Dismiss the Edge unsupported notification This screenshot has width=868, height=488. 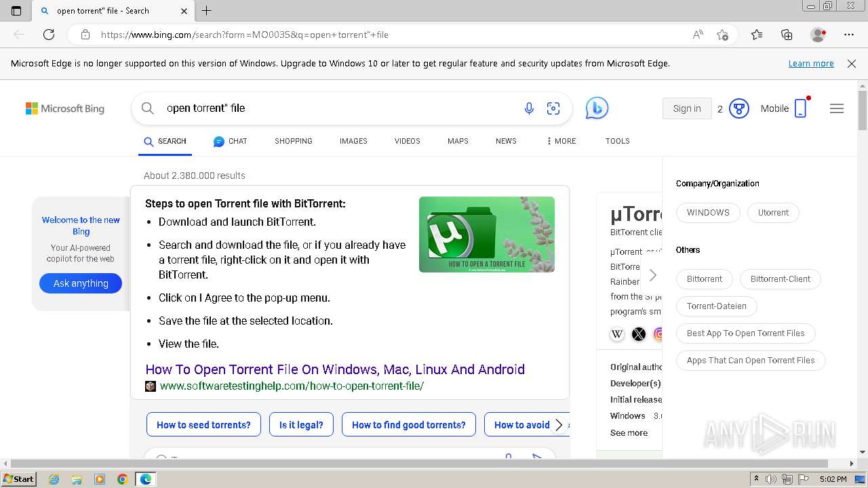click(x=852, y=64)
